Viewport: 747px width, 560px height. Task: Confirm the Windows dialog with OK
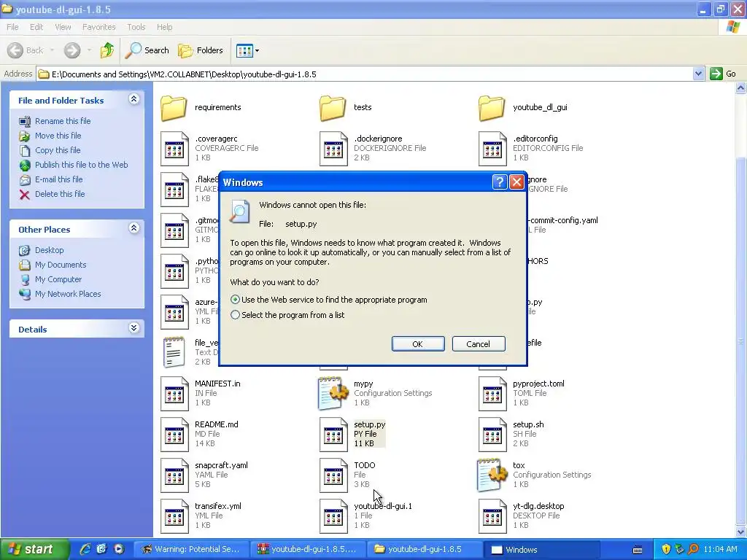(x=418, y=344)
